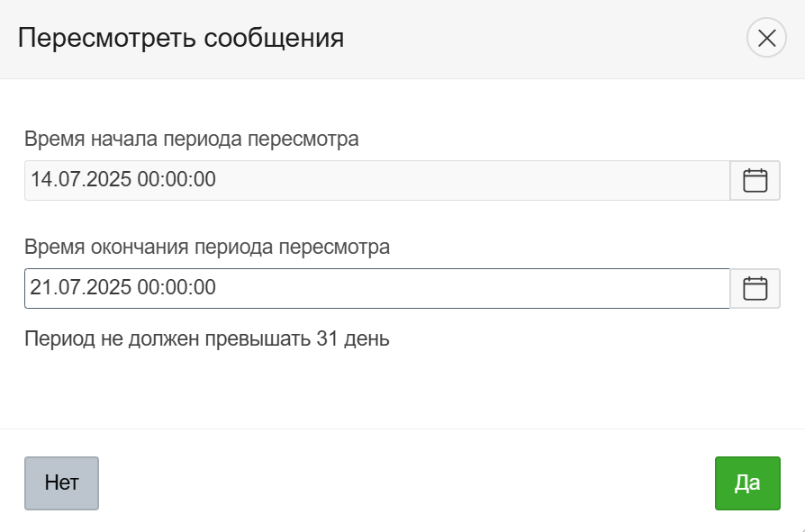The image size is (805, 532).
Task: Click blank space in start time field
Action: click(468, 180)
